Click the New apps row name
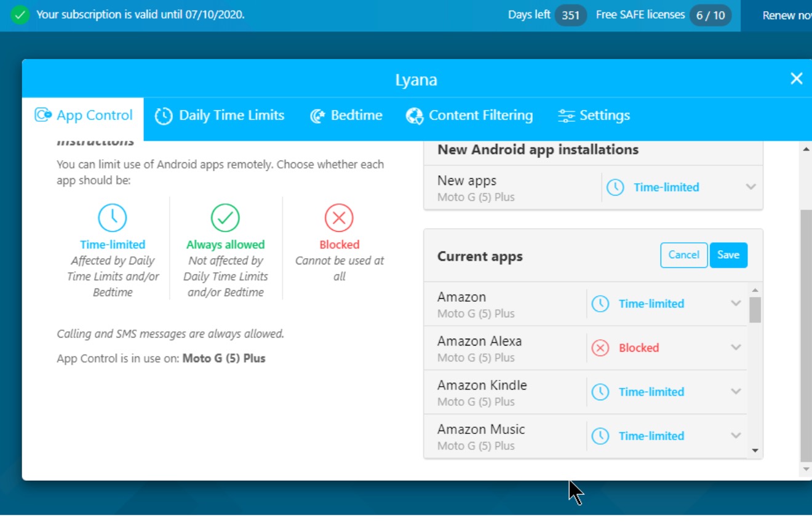 coord(467,181)
